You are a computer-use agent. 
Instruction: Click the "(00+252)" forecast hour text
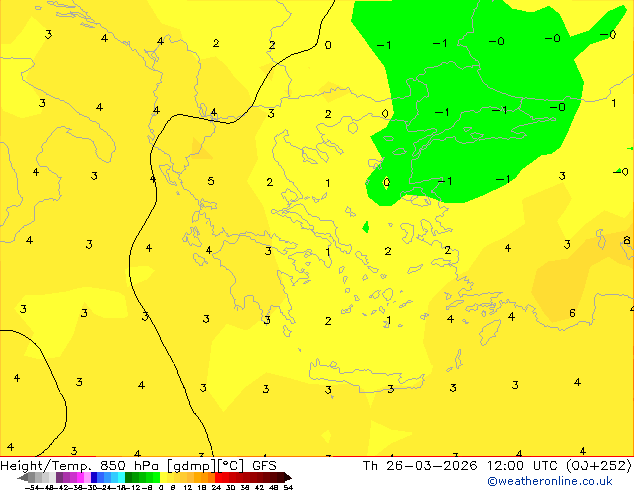[x=598, y=466]
